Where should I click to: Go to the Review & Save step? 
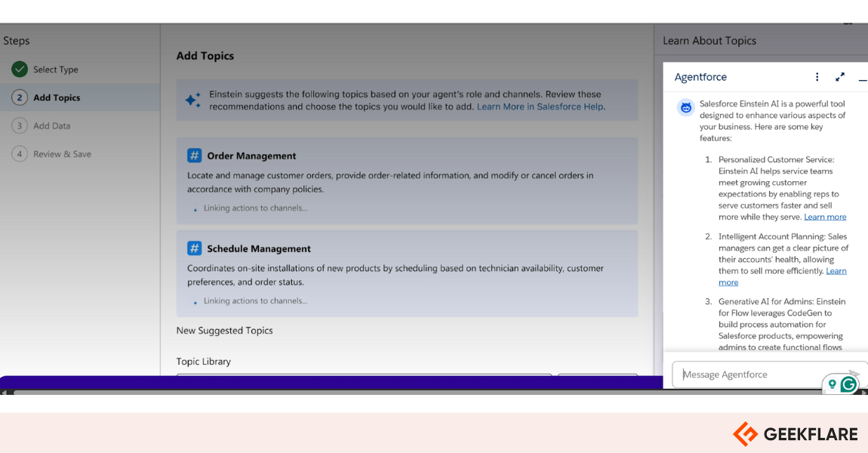click(62, 154)
